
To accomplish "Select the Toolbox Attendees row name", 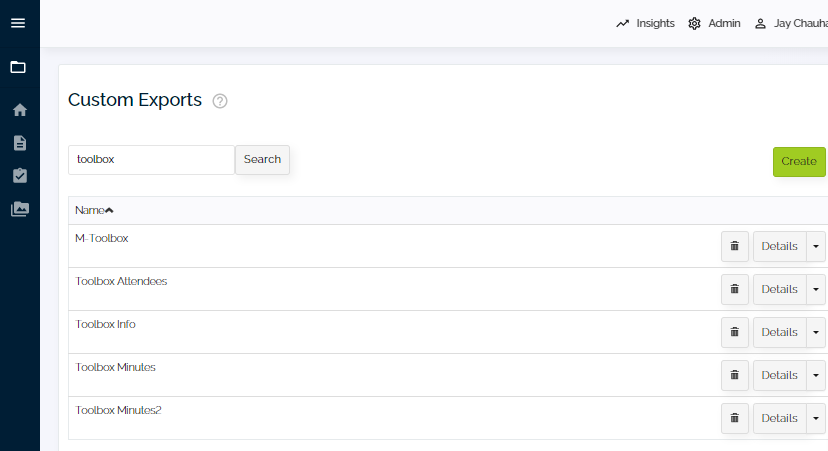I will [x=121, y=281].
